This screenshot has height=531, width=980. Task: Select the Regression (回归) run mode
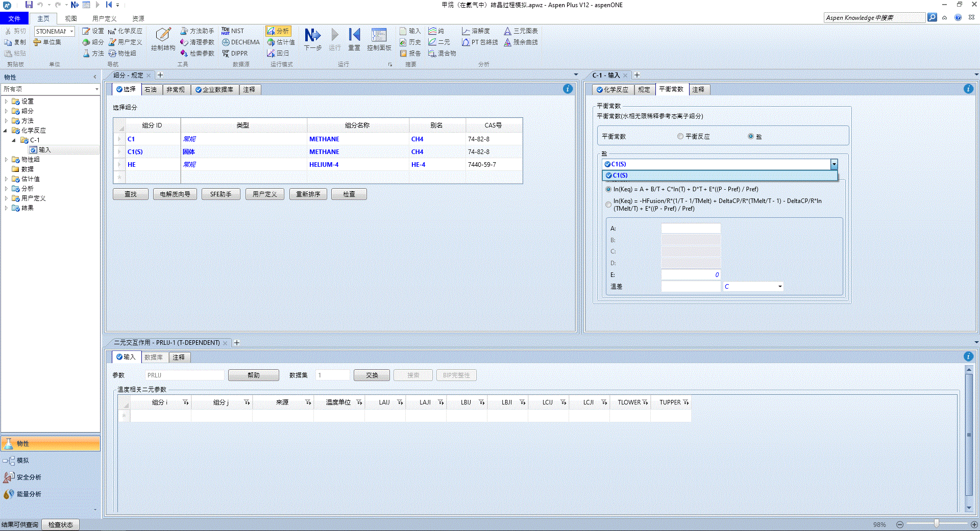278,54
